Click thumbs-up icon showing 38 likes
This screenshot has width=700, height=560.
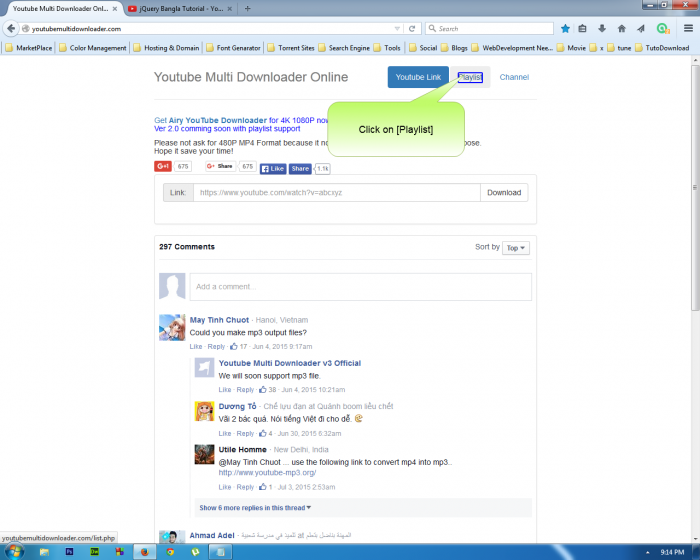(x=262, y=389)
